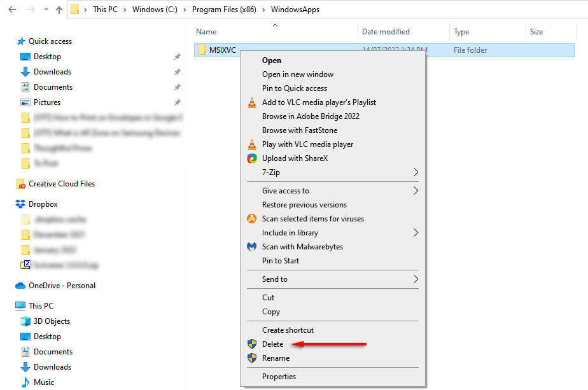Click the Malwarebytes icon in context menu
The image size is (588, 390).
click(x=251, y=247)
